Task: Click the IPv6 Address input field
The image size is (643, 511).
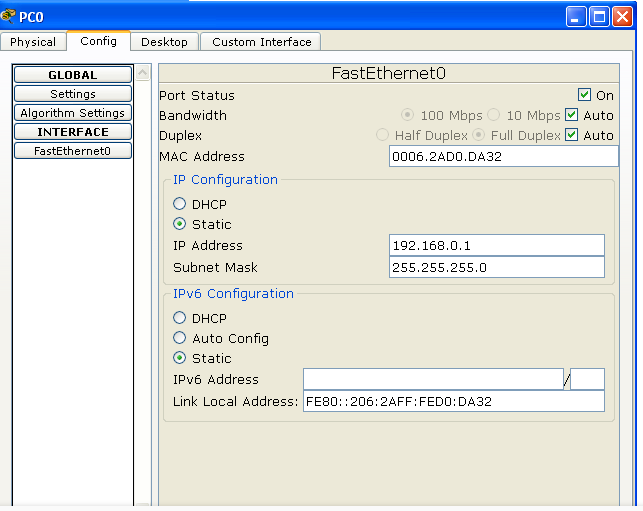Action: pyautogui.click(x=433, y=379)
